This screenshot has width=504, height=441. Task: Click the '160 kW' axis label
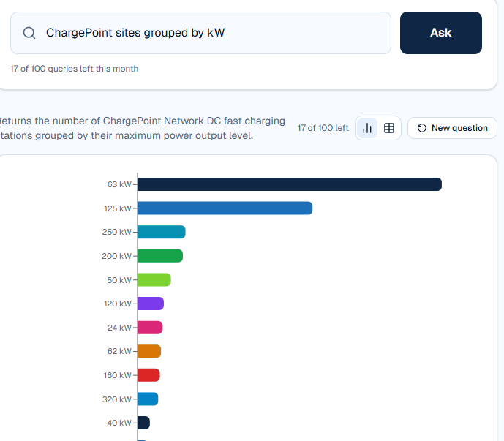point(118,375)
